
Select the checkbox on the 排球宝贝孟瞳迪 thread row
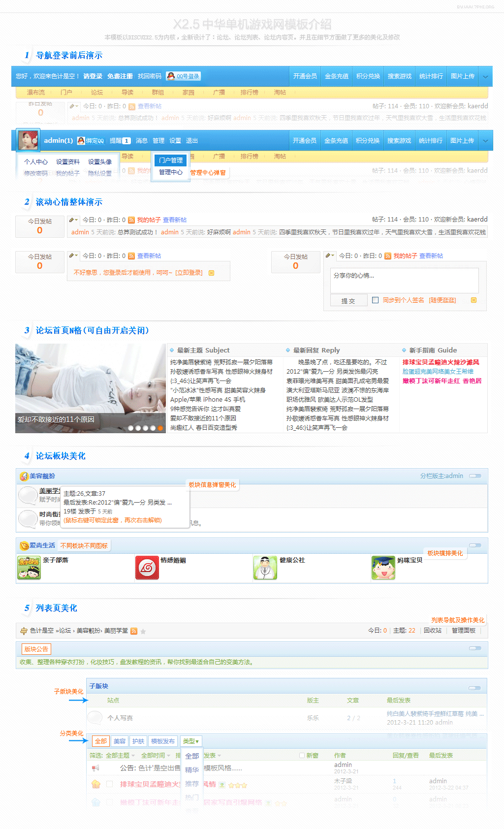(x=110, y=784)
